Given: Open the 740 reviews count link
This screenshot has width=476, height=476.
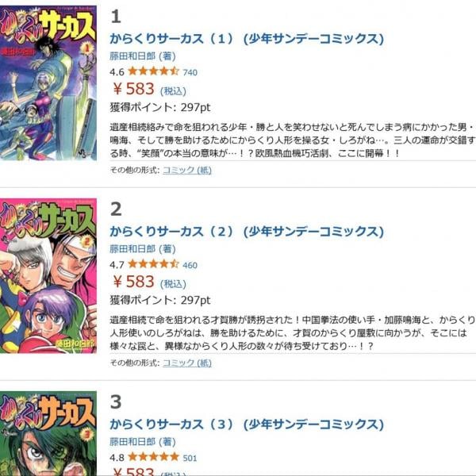Looking at the screenshot, I should (x=190, y=72).
